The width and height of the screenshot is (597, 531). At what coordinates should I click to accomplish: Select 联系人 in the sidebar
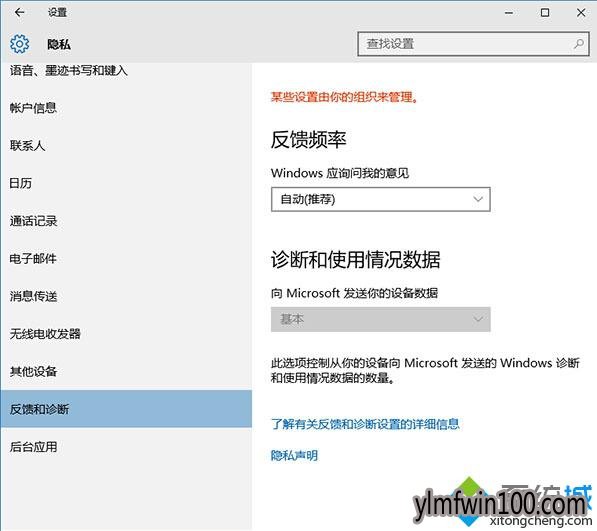click(28, 145)
